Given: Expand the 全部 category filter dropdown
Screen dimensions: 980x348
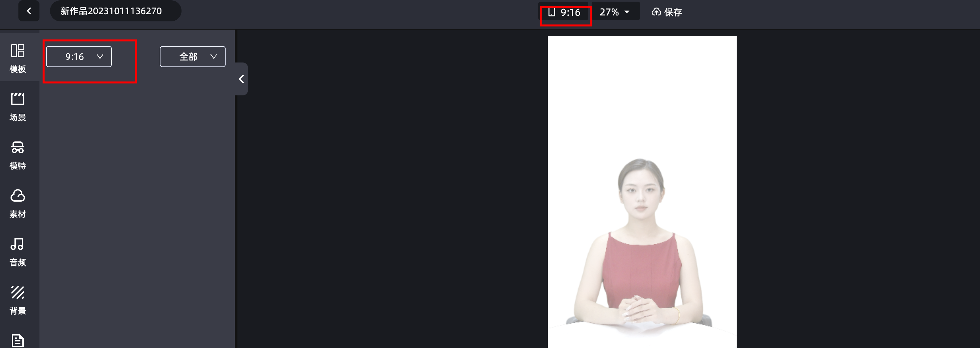Looking at the screenshot, I should click(x=192, y=57).
